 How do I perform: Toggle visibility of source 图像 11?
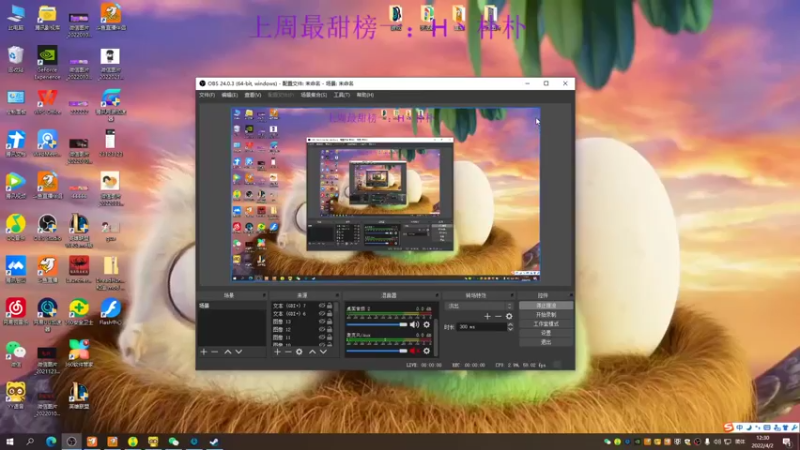click(x=322, y=337)
